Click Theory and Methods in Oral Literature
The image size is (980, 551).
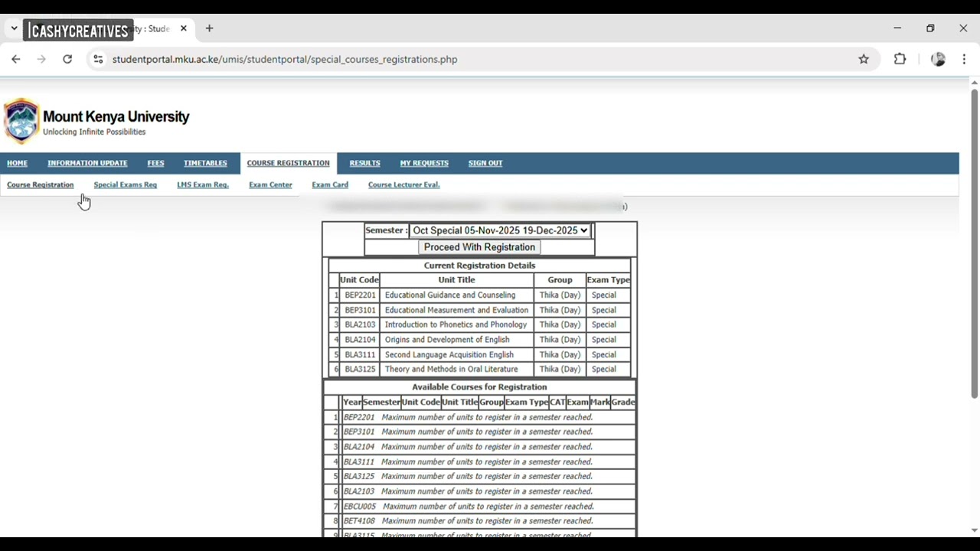point(451,369)
